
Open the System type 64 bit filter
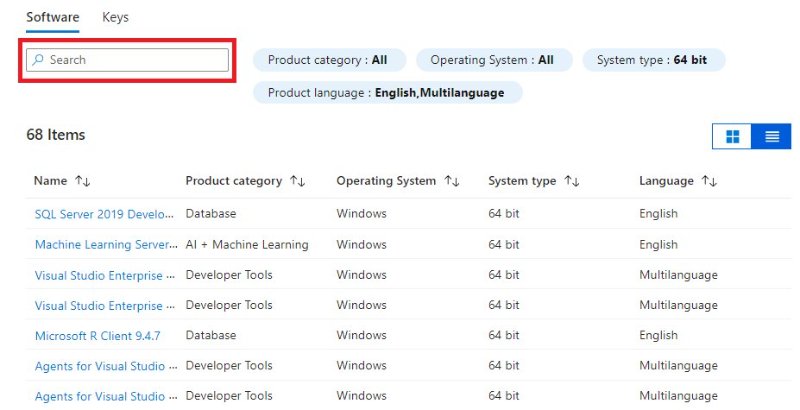point(652,60)
